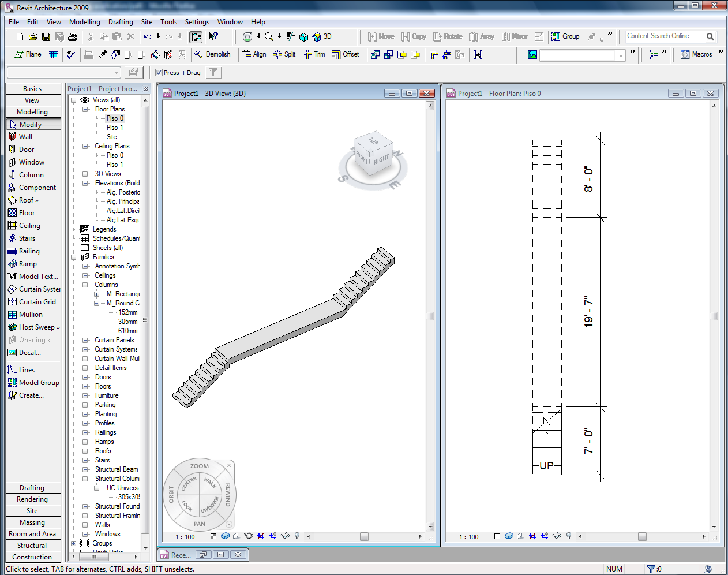The image size is (728, 575).
Task: Click the Align tool
Action: pos(254,54)
